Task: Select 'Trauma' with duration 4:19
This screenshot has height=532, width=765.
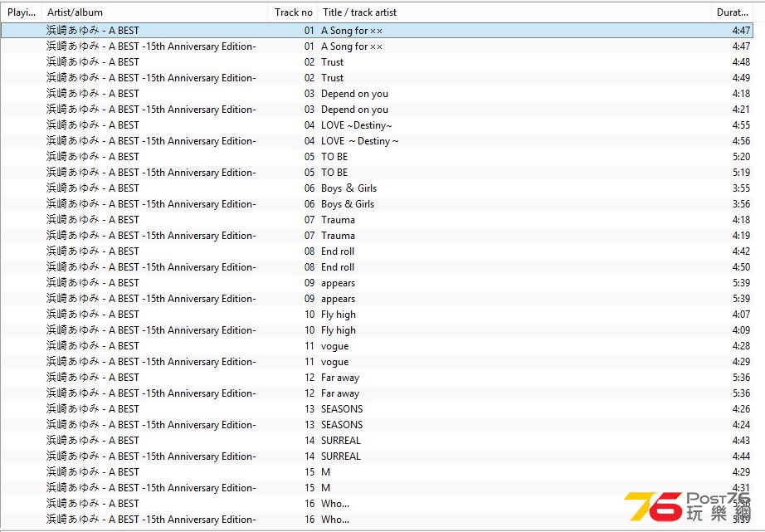Action: coord(338,236)
